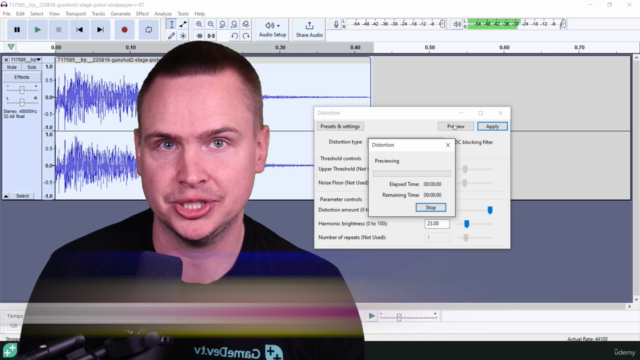The width and height of the screenshot is (640, 360).
Task: Open the Select menu
Action: [36, 13]
